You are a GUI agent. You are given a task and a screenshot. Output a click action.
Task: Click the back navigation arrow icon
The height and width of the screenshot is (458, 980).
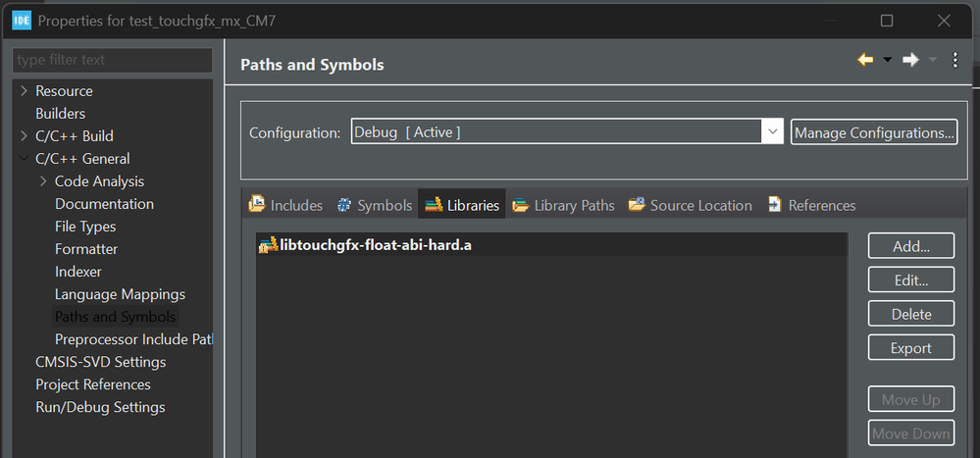click(x=865, y=61)
